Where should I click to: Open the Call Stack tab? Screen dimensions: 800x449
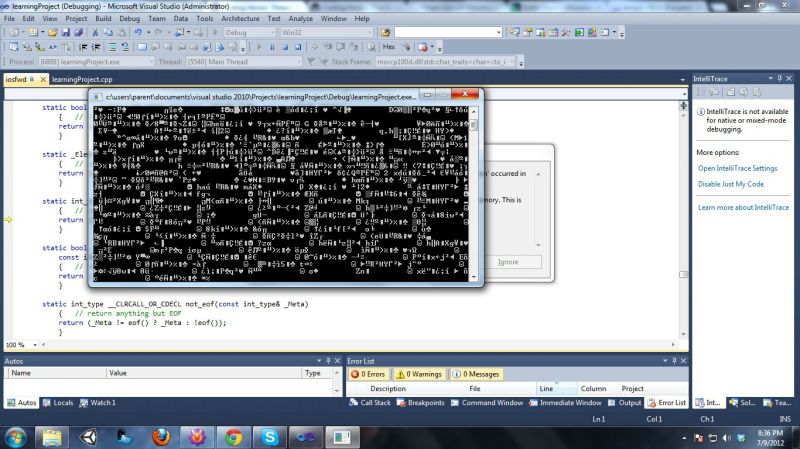pos(370,403)
